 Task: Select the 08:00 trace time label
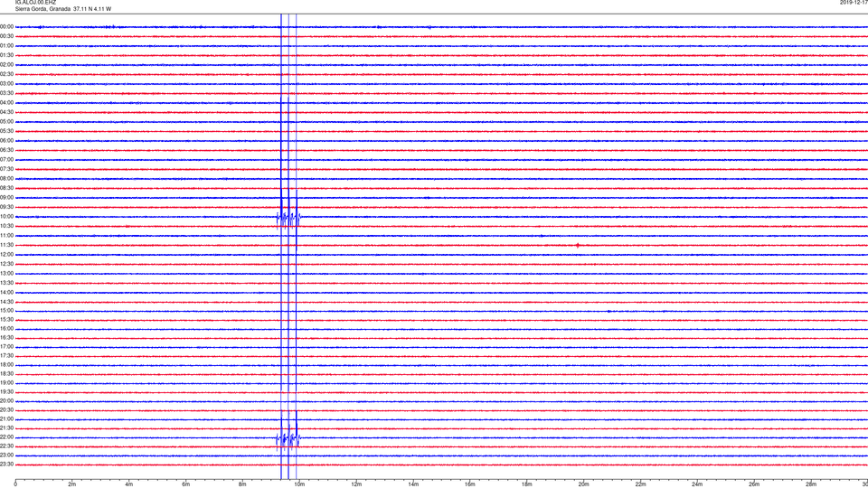point(6,179)
